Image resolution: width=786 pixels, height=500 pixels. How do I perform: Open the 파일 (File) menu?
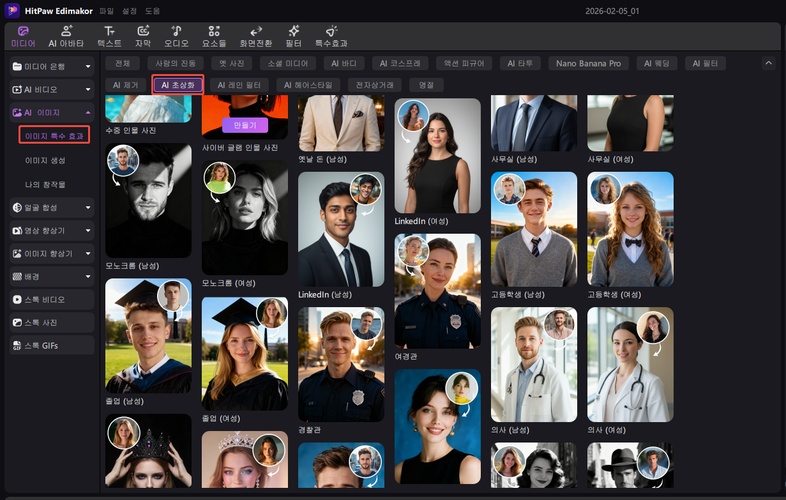pos(106,10)
